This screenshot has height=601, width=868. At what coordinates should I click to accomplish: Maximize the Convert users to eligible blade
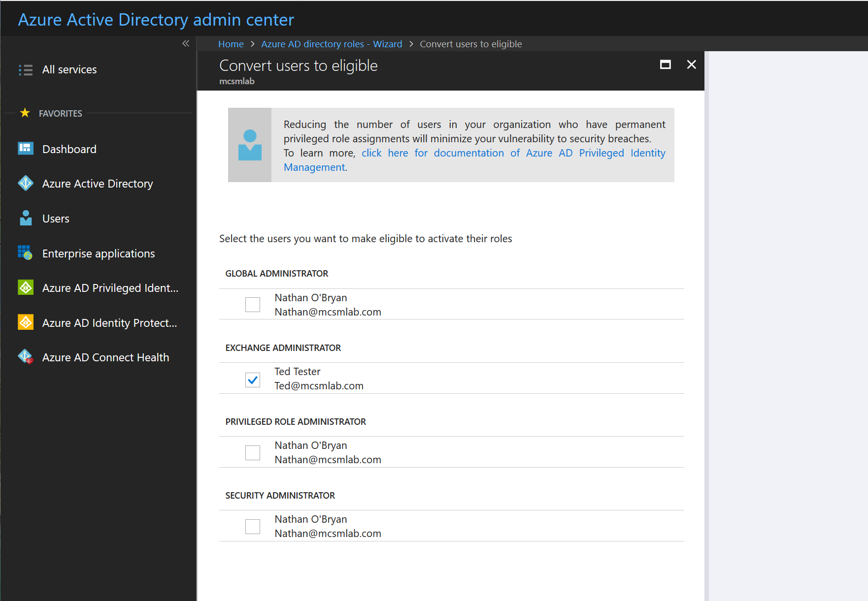[666, 64]
